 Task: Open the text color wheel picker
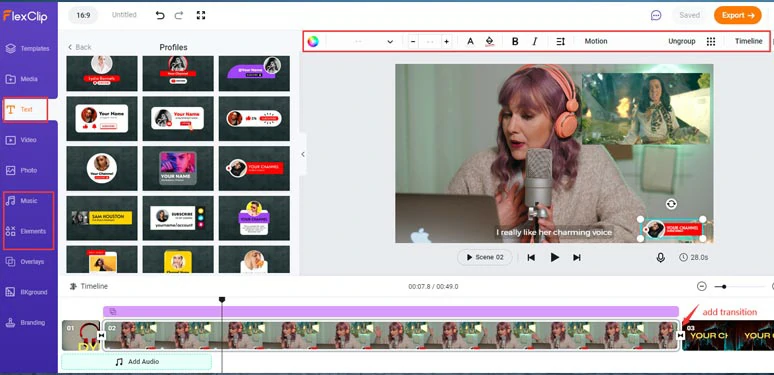(313, 41)
